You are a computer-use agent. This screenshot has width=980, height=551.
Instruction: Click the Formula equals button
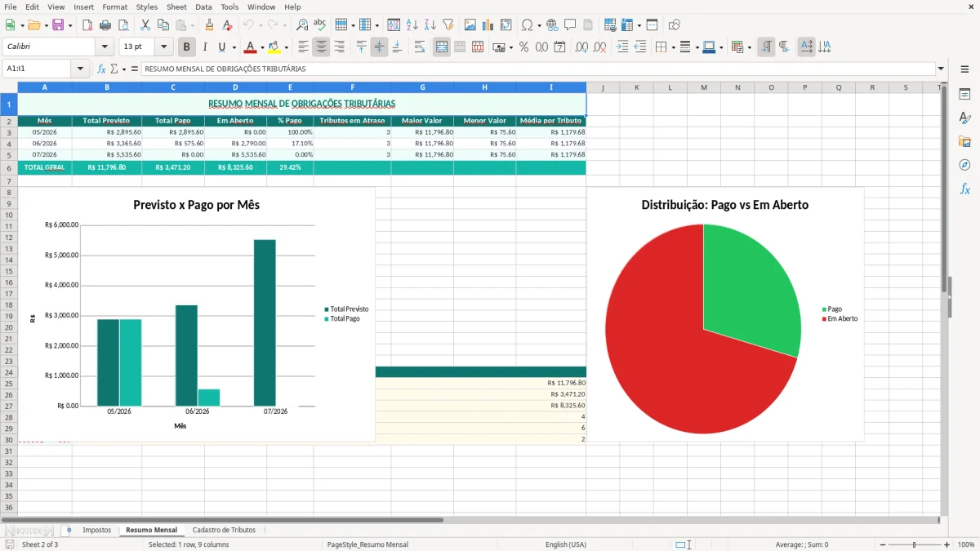(x=135, y=69)
